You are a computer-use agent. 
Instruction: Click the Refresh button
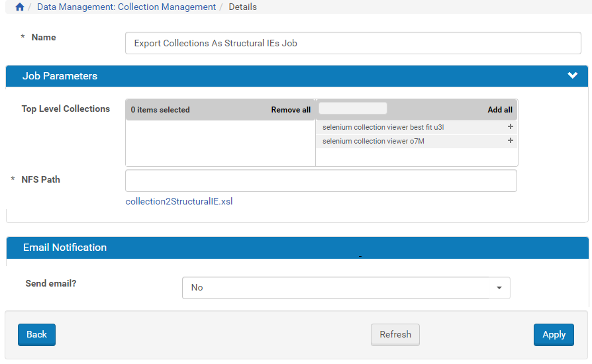395,335
